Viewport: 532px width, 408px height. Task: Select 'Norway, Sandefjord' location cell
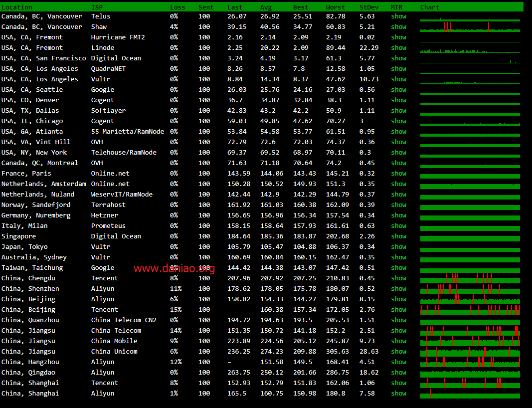36,205
